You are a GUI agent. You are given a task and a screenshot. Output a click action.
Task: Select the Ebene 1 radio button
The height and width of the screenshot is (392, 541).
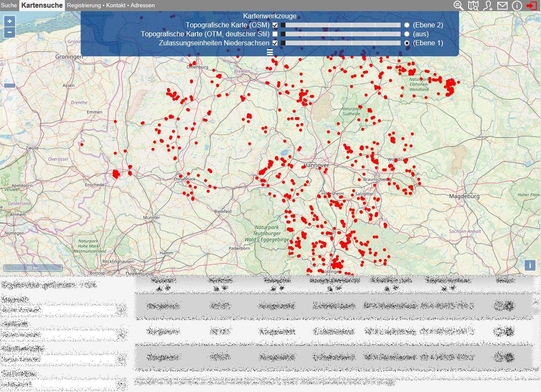pyautogui.click(x=407, y=43)
